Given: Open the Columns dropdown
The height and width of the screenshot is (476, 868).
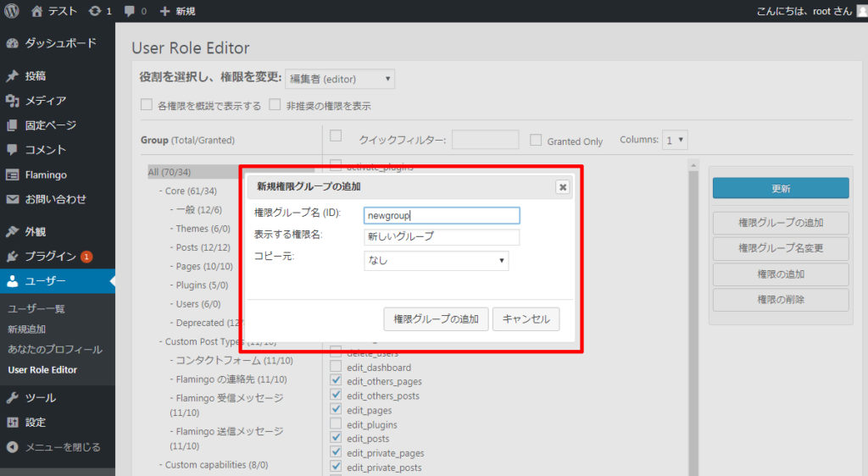Looking at the screenshot, I should 675,140.
